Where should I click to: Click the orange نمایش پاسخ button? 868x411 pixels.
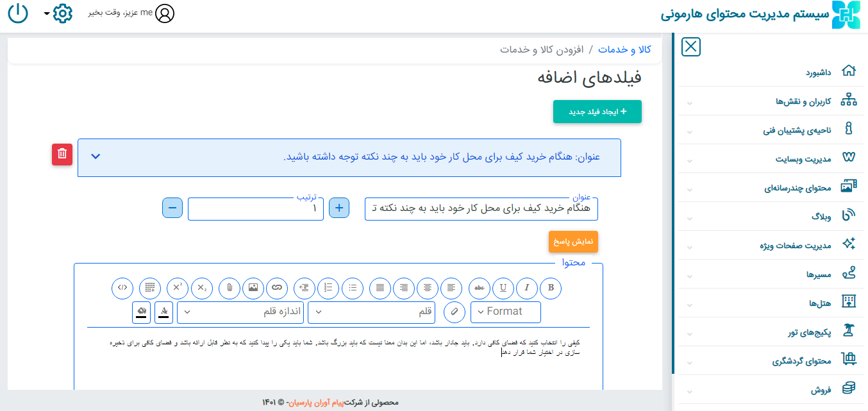573,242
